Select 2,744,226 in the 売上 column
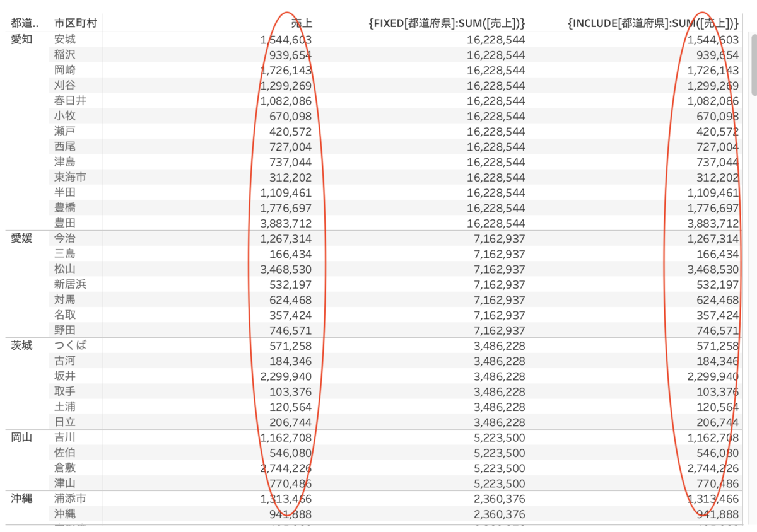 [286, 468]
